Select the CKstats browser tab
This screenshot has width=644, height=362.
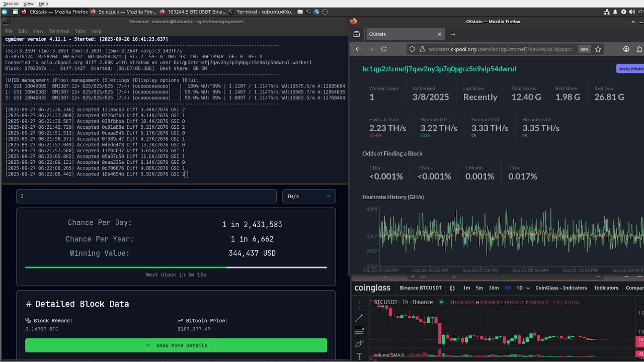[405, 34]
